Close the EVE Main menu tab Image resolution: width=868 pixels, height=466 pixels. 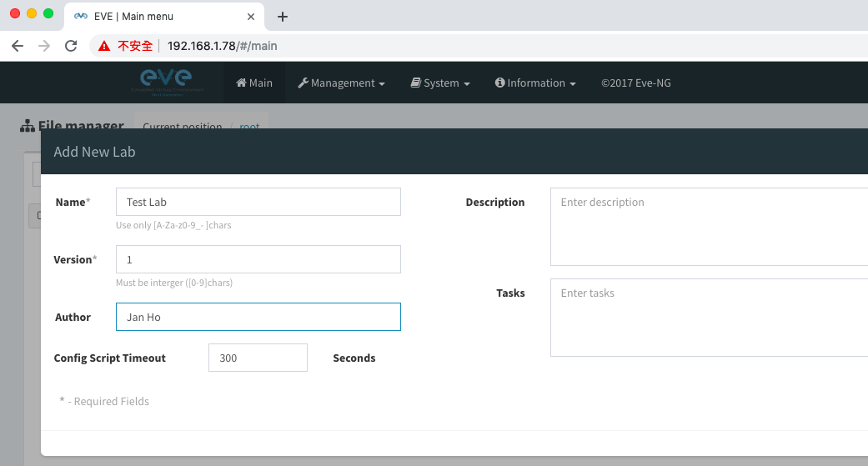[x=251, y=17]
